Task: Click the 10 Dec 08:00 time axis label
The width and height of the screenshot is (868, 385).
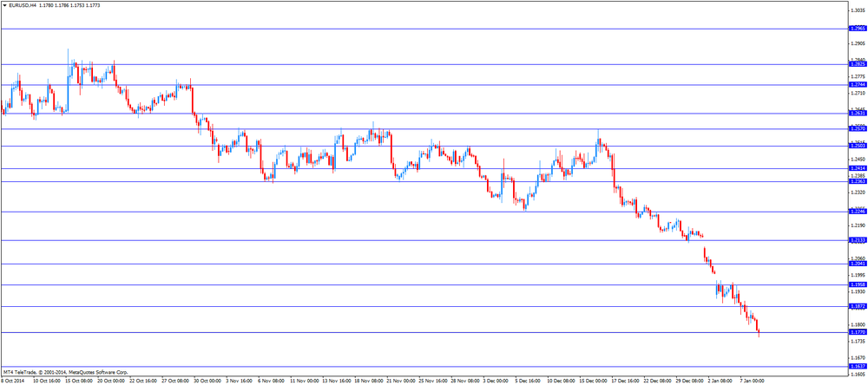Action: tap(562, 382)
